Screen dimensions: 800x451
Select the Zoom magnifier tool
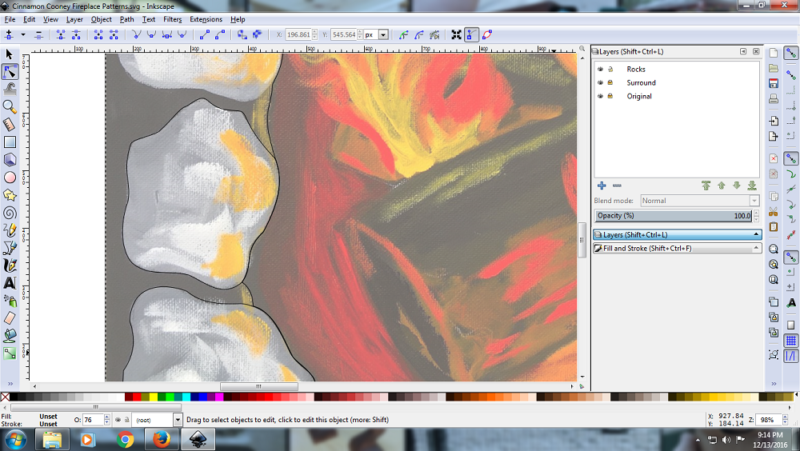(x=9, y=107)
